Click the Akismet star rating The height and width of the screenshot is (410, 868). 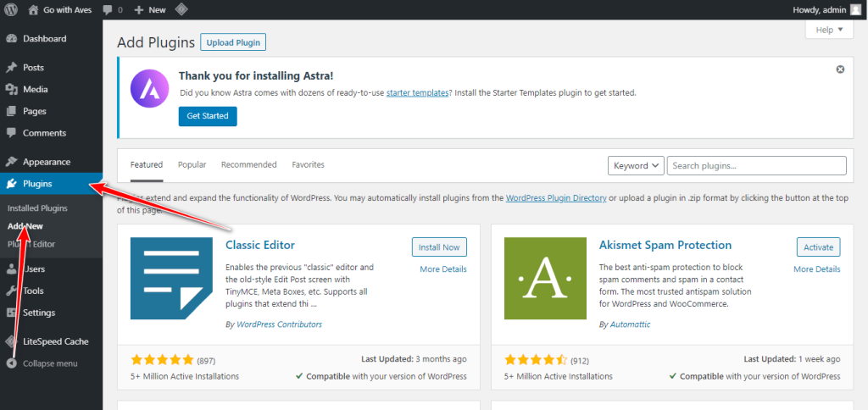[x=536, y=361]
